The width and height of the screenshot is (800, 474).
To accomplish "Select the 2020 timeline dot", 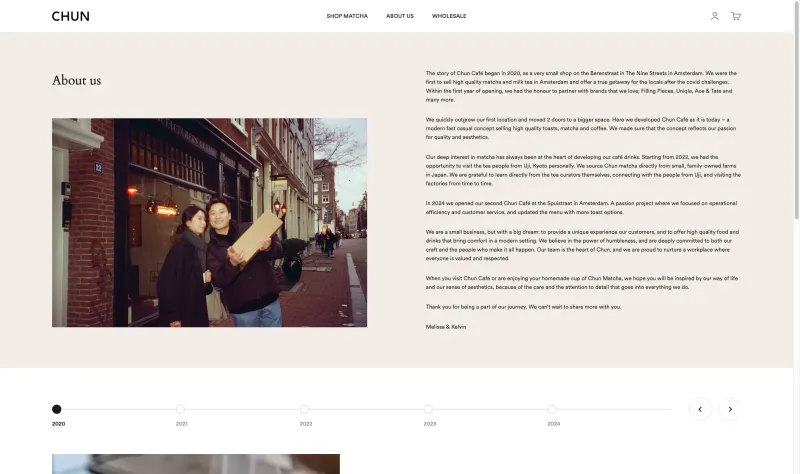I will [x=57, y=409].
